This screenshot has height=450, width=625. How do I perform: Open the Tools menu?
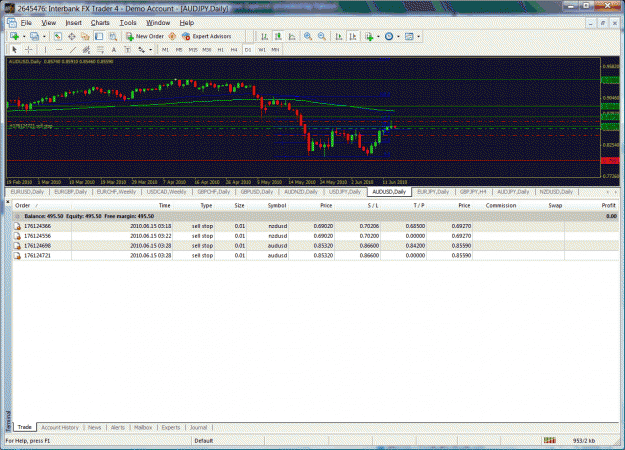[x=128, y=23]
